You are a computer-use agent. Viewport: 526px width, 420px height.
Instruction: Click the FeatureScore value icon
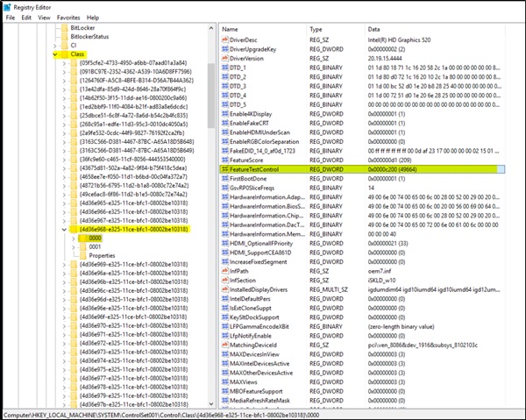224,160
